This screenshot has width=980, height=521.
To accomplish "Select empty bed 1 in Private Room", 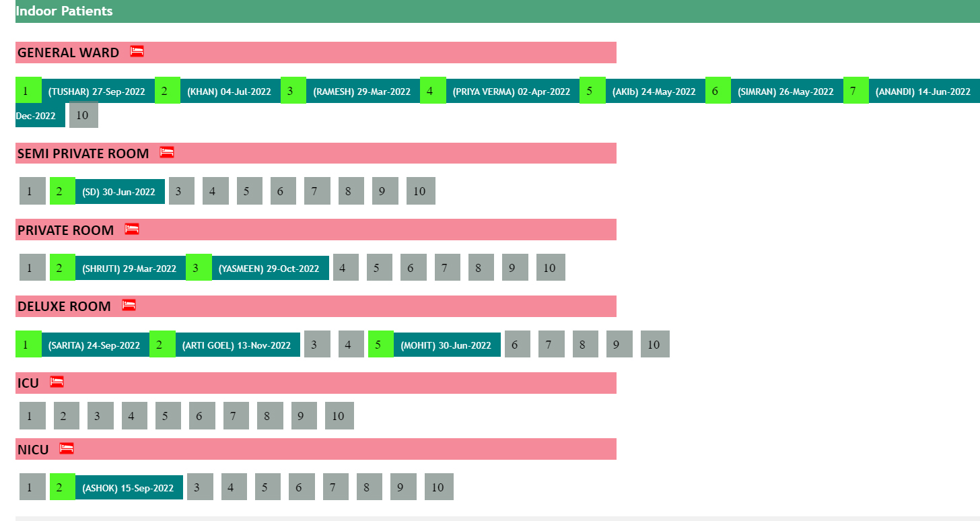I will tap(32, 267).
